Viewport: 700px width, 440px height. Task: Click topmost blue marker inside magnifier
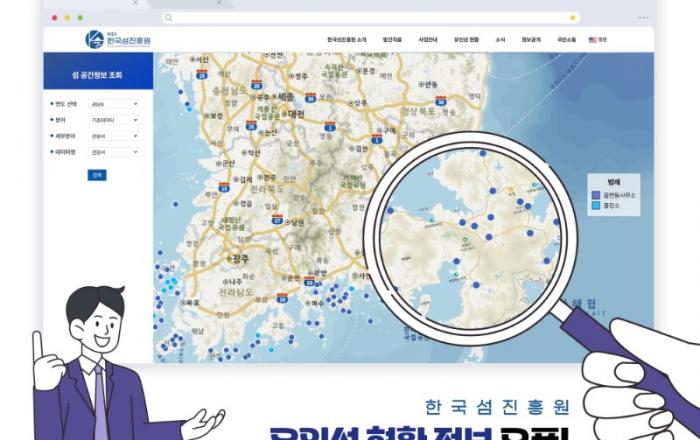[x=483, y=153]
